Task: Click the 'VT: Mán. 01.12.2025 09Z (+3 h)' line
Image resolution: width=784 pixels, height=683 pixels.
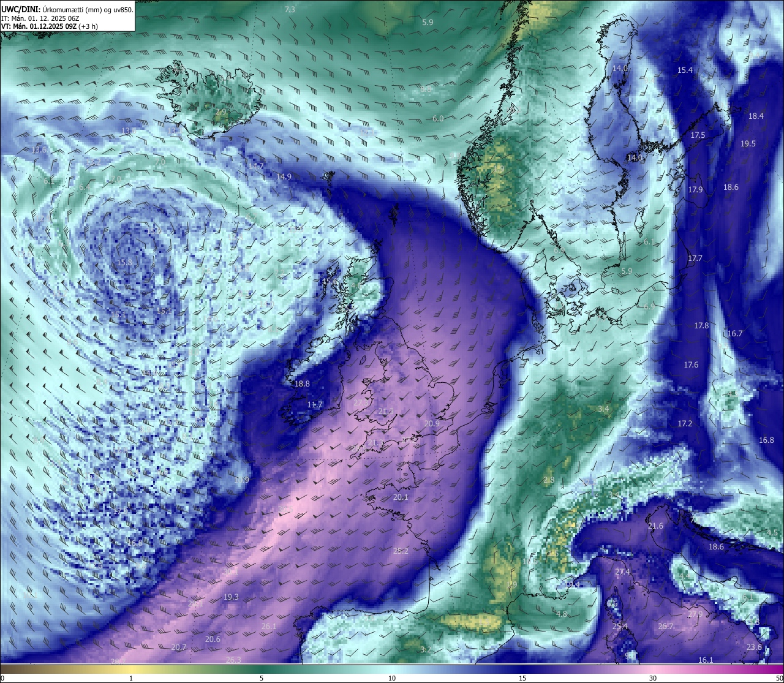Action: pos(50,26)
